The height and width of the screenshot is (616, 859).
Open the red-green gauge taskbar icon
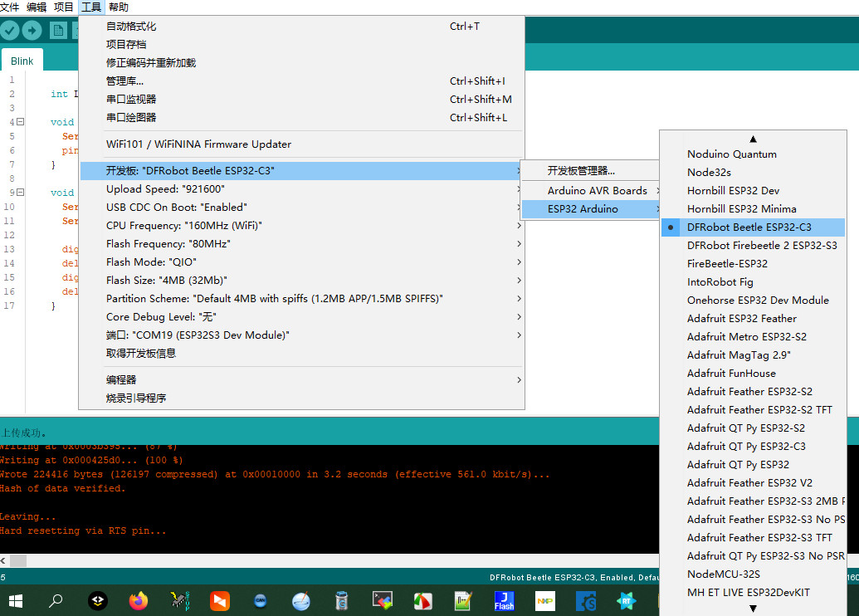(x=423, y=601)
